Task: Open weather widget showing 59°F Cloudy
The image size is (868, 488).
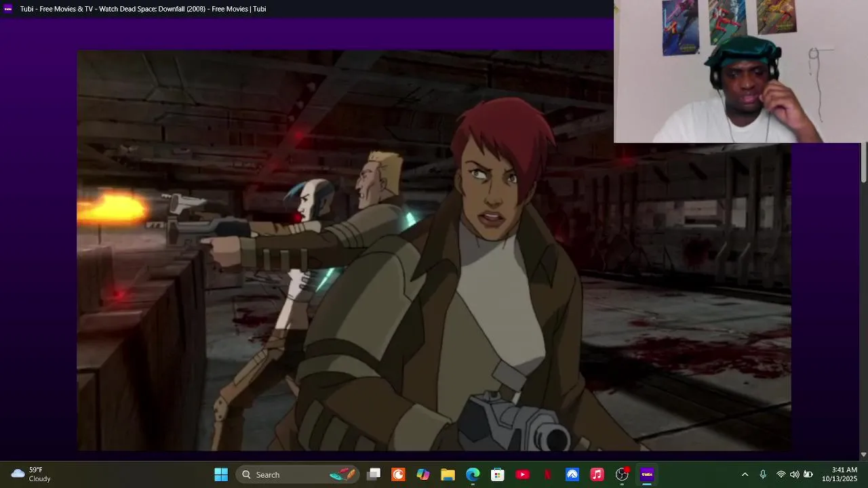Action: tap(31, 474)
